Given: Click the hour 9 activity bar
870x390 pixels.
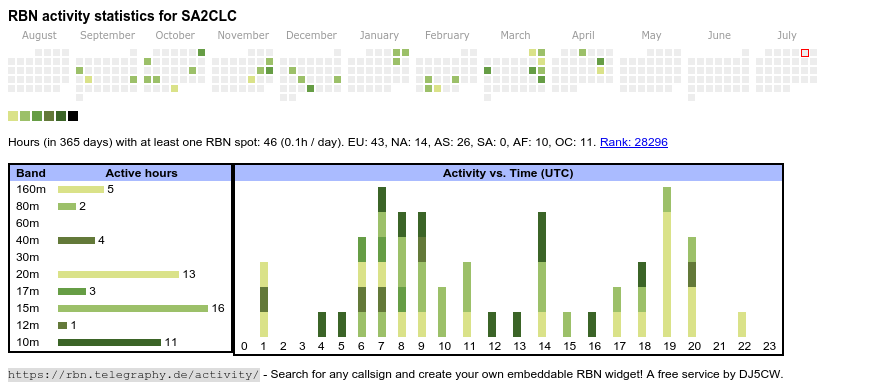Looking at the screenshot, I should point(422,275).
